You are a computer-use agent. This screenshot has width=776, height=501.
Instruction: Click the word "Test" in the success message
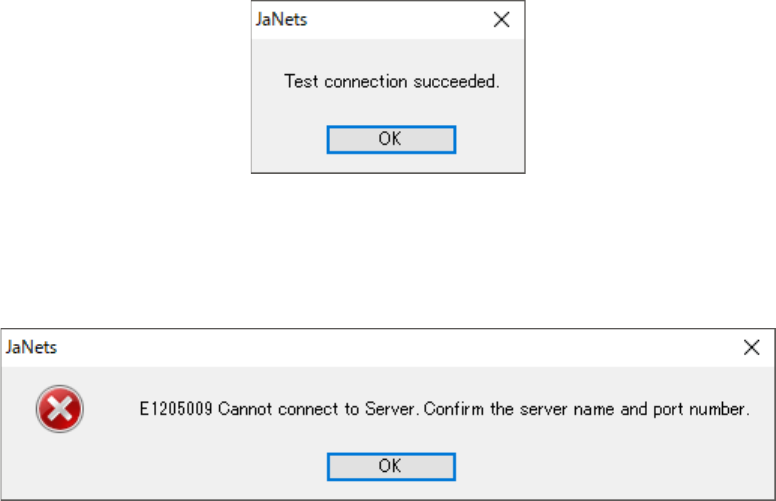click(x=300, y=81)
